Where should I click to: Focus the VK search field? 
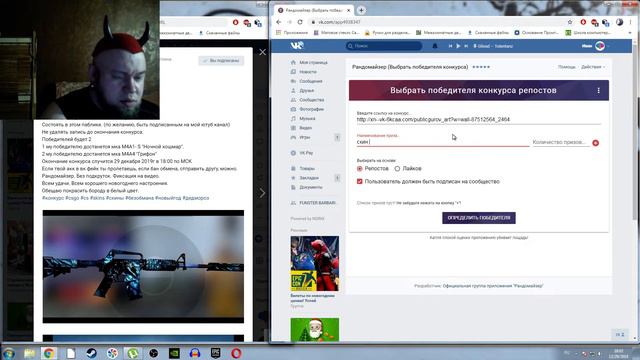384,46
